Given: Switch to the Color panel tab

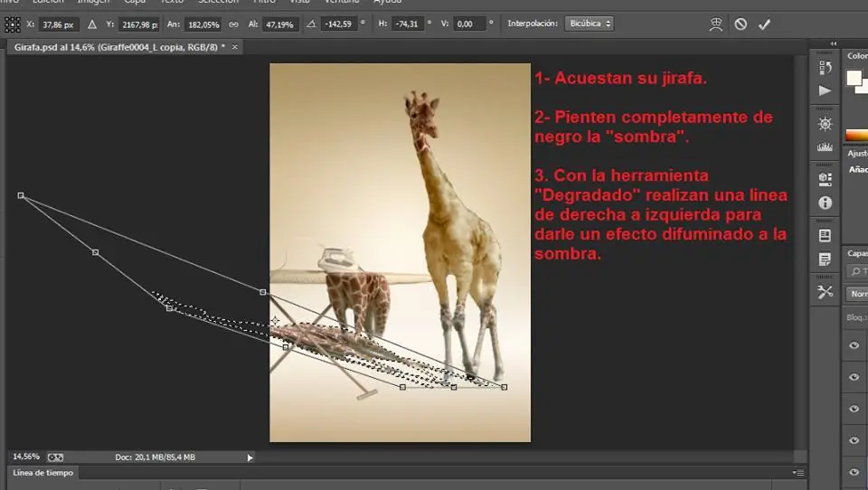Looking at the screenshot, I should [x=856, y=56].
